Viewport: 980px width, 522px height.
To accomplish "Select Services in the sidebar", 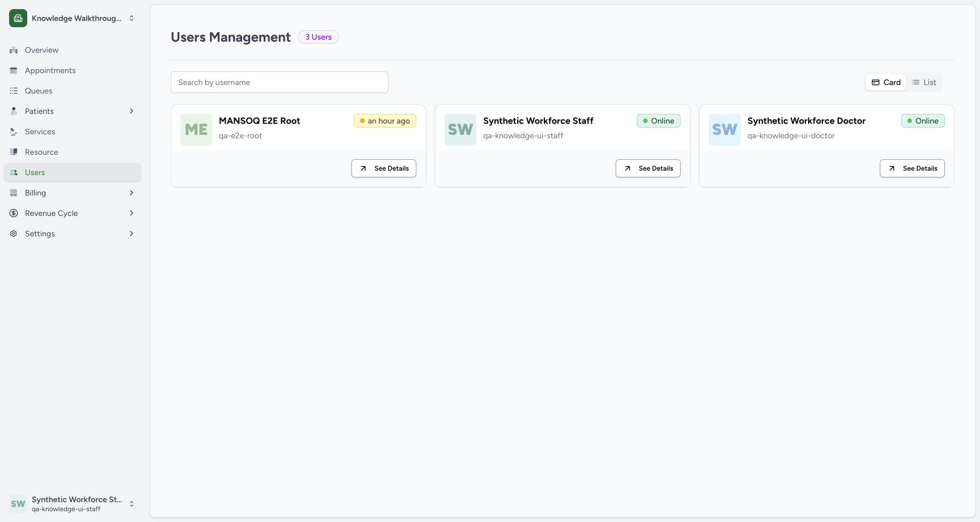I will (x=73, y=132).
